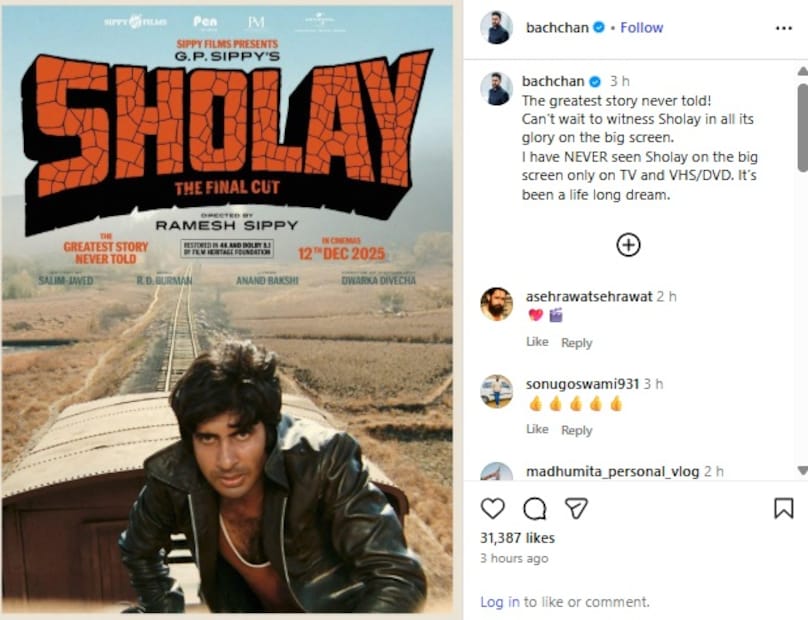This screenshot has height=620, width=808.
Task: Load more comments with the plus circle
Action: pos(628,245)
